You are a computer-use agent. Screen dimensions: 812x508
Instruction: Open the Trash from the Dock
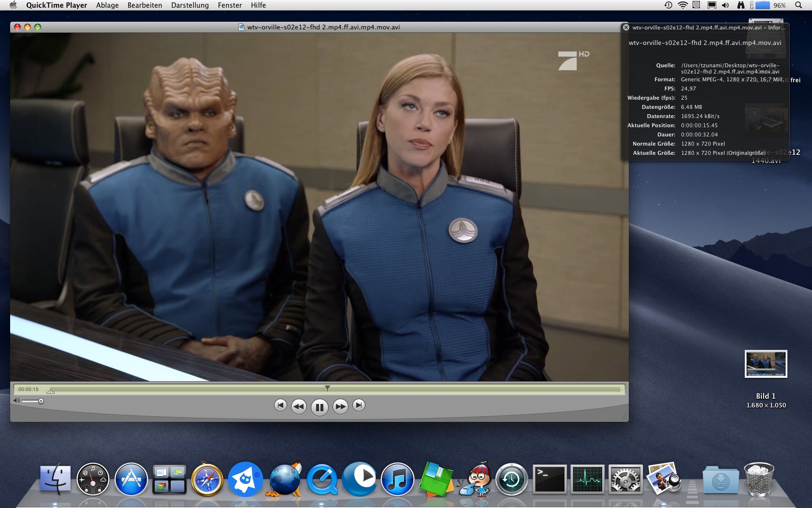coord(759,479)
